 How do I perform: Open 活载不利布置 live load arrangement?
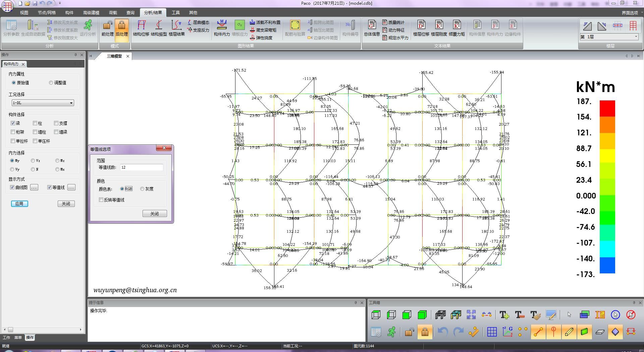265,22
